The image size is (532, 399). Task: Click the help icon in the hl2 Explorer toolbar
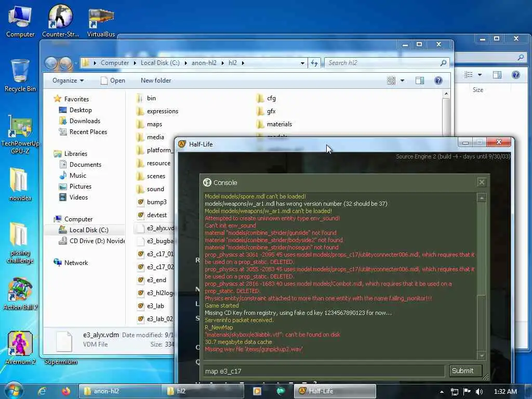pos(438,81)
